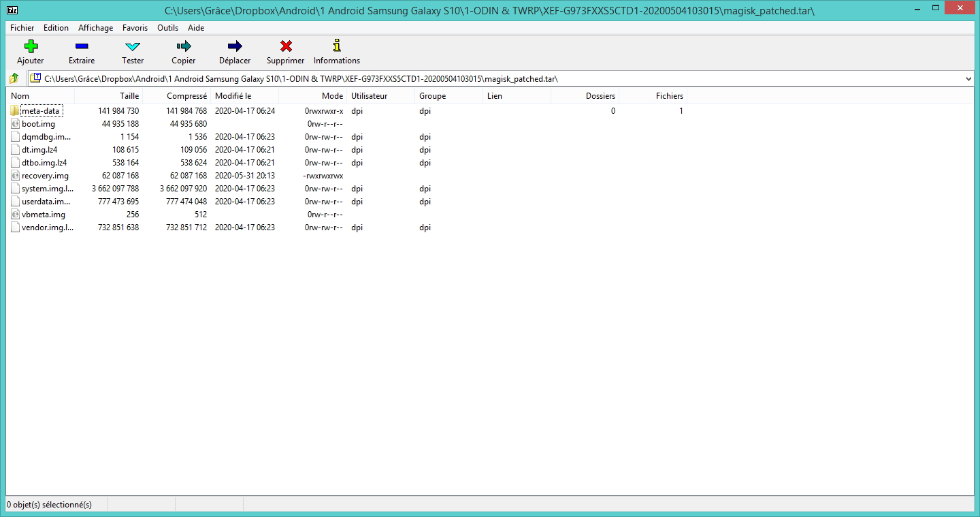Sort by the Utilisateur column header

pyautogui.click(x=381, y=96)
